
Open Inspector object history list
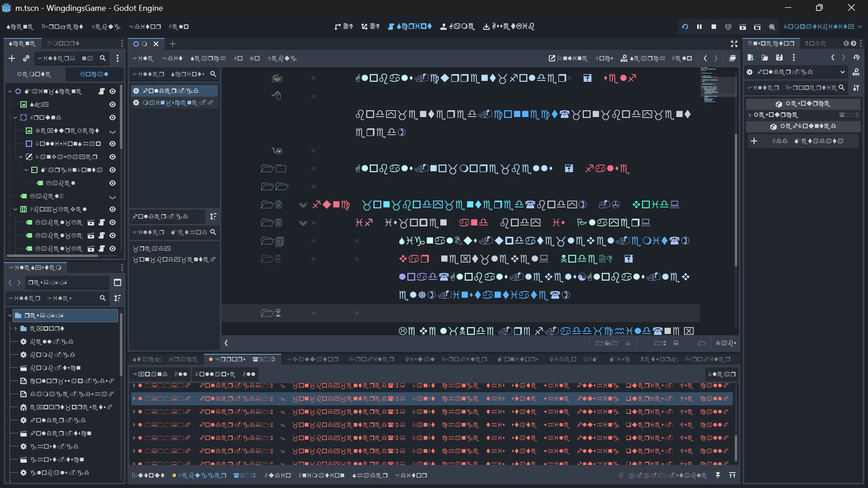856,57
